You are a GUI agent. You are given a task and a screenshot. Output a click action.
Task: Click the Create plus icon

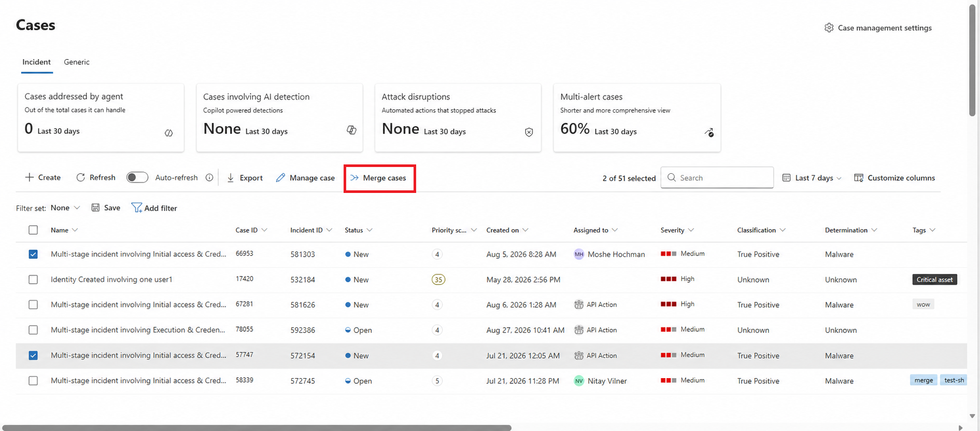(30, 177)
